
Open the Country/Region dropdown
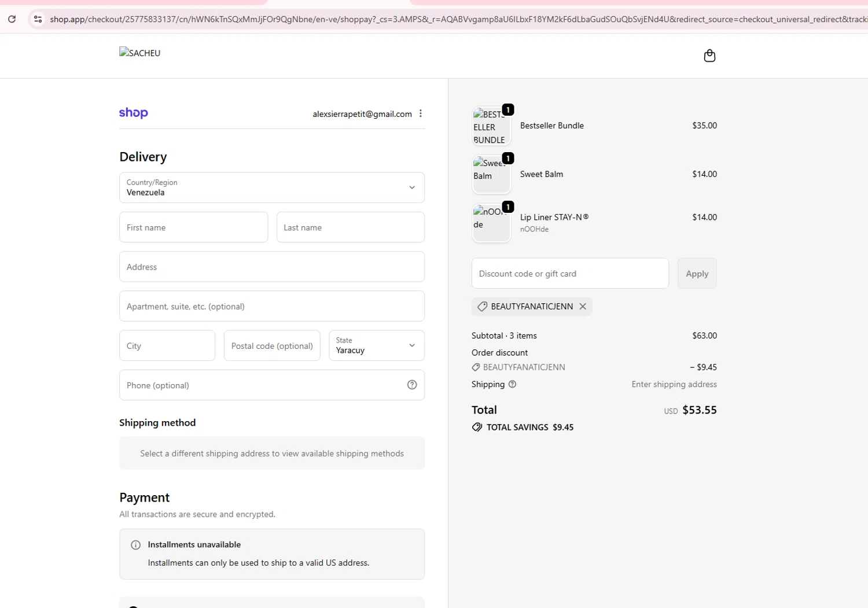272,187
